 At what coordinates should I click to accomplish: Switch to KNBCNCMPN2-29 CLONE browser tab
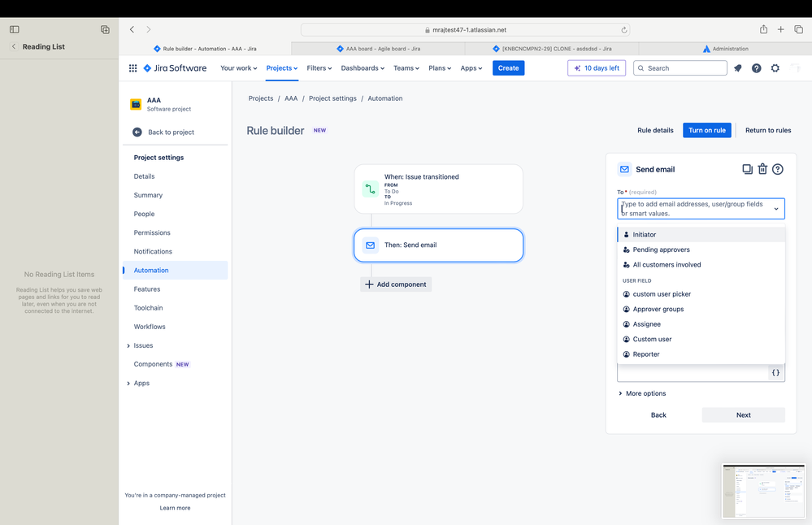552,49
